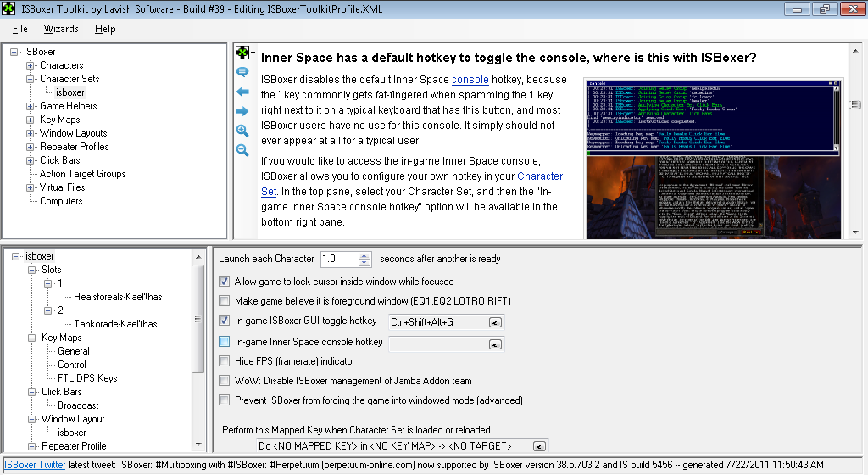
Task: Zoom in using the magnifier plus icon
Action: [x=242, y=131]
